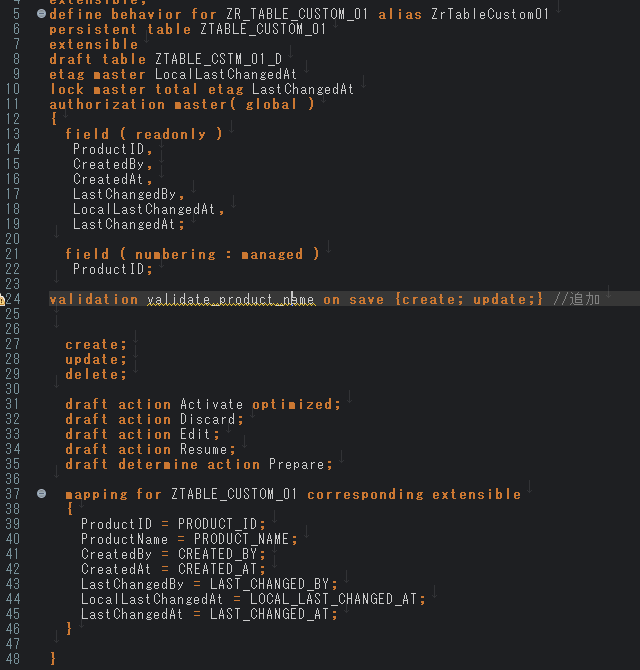The height and width of the screenshot is (670, 640).
Task: Click the Activate draft action name
Action: click(211, 404)
